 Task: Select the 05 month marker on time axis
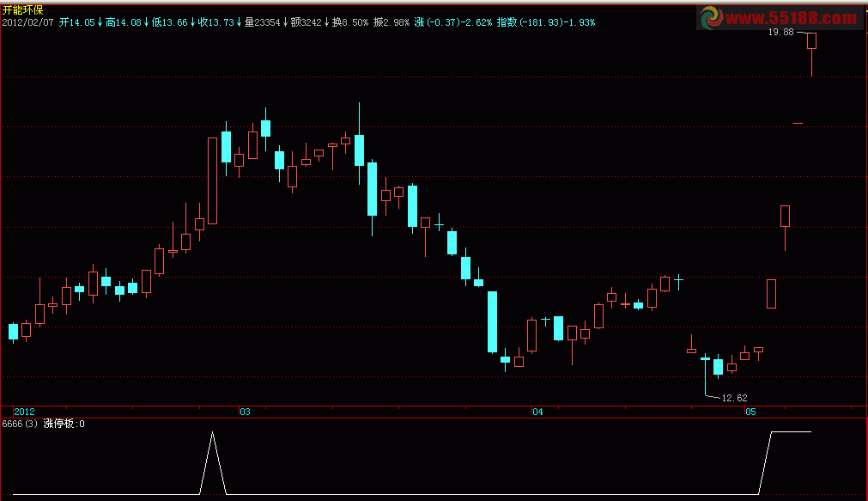pos(750,412)
